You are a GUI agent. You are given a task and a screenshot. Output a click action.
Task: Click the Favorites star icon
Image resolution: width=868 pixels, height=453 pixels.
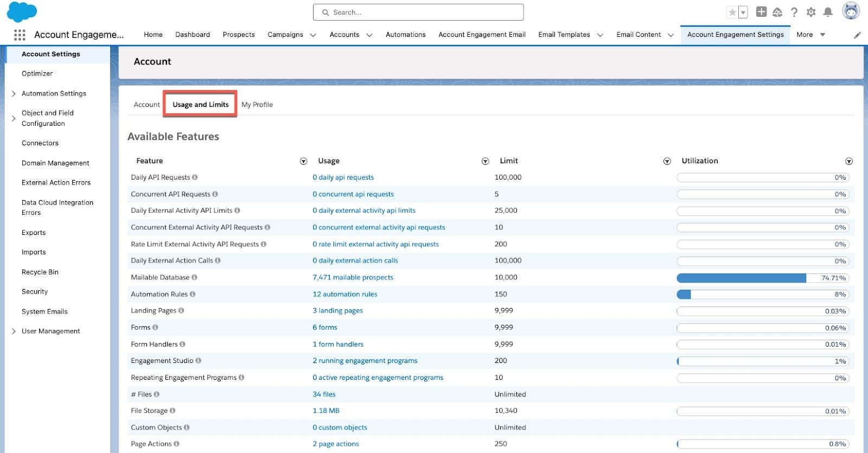[732, 12]
